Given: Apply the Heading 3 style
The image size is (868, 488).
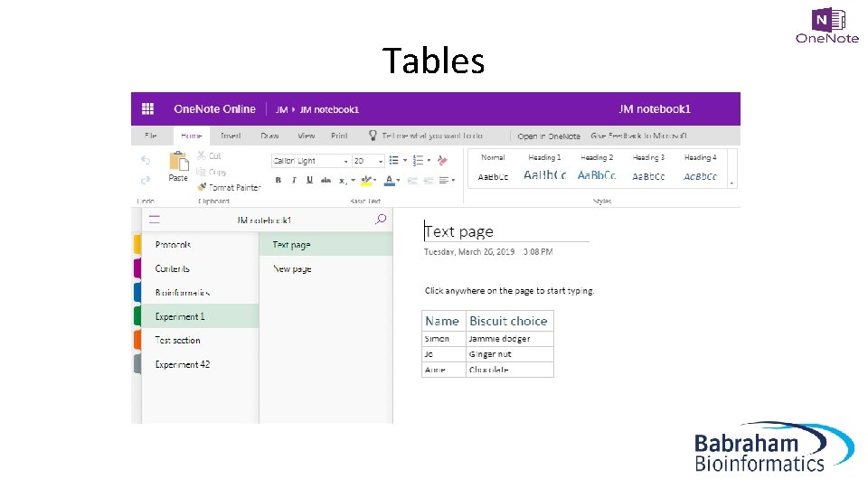Looking at the screenshot, I should point(649,168).
